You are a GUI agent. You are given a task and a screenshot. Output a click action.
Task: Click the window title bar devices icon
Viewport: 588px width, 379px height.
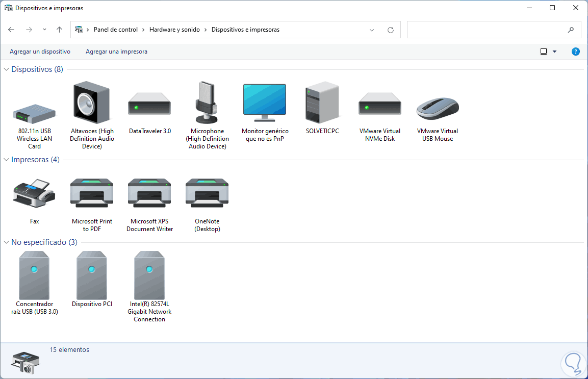[8, 8]
